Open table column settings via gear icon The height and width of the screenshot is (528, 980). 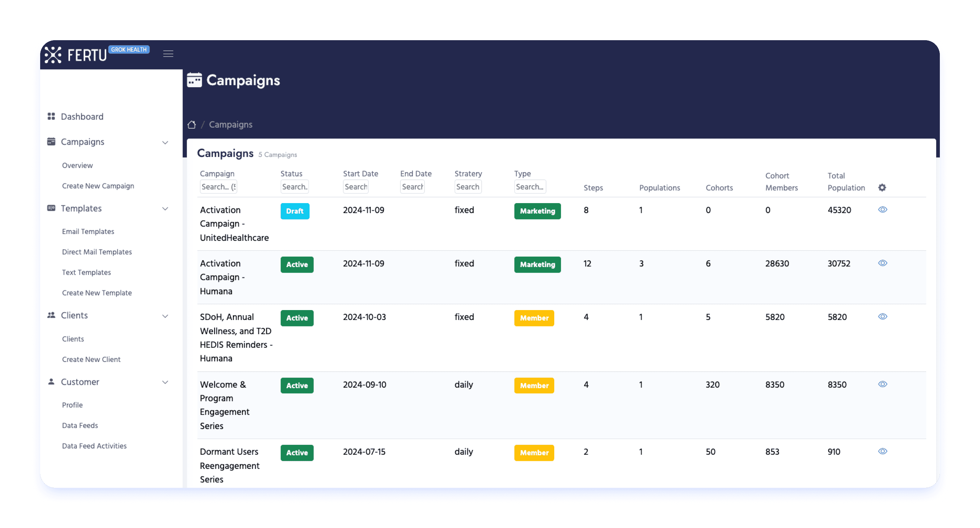[x=882, y=187]
